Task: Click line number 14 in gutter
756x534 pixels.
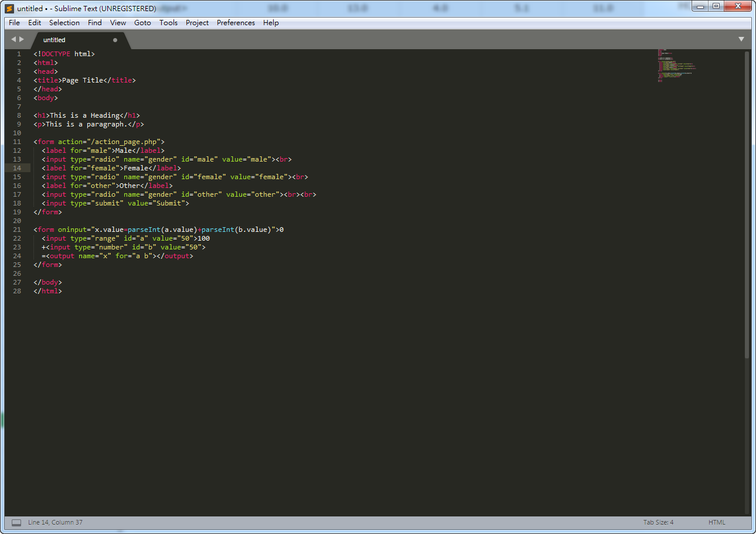Action: pos(17,168)
